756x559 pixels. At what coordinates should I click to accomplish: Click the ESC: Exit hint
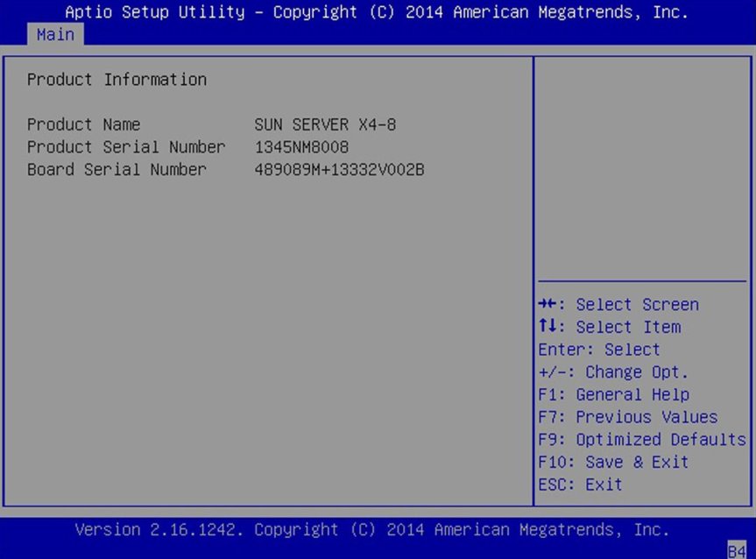580,485
